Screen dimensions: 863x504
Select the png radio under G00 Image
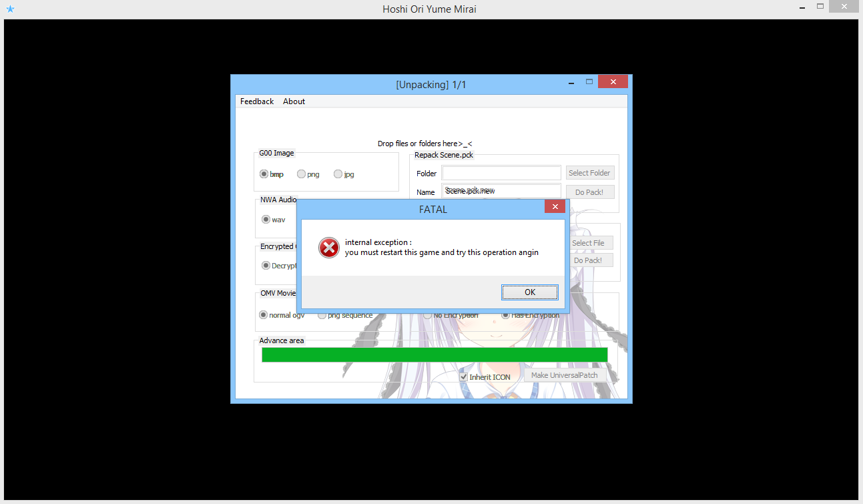(301, 174)
